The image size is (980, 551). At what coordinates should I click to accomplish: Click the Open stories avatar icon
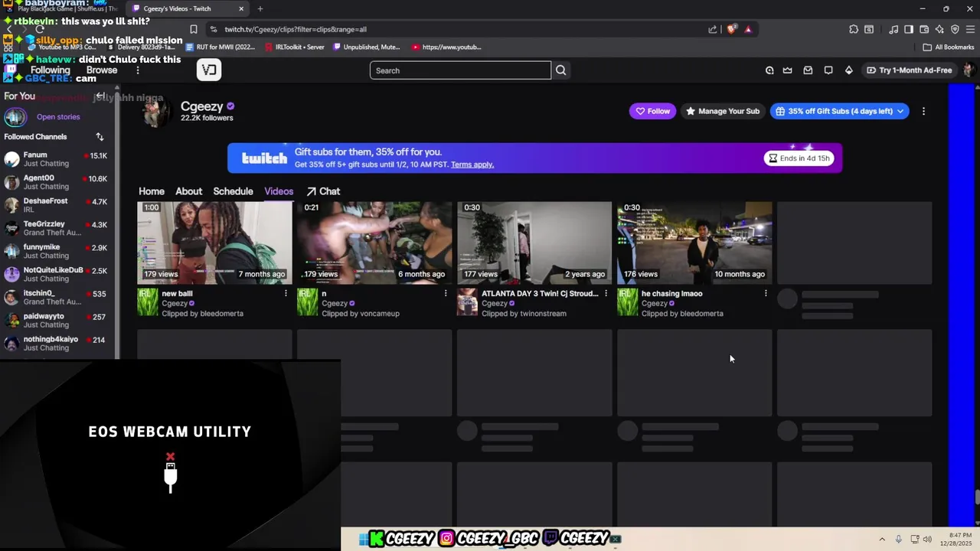(x=15, y=117)
